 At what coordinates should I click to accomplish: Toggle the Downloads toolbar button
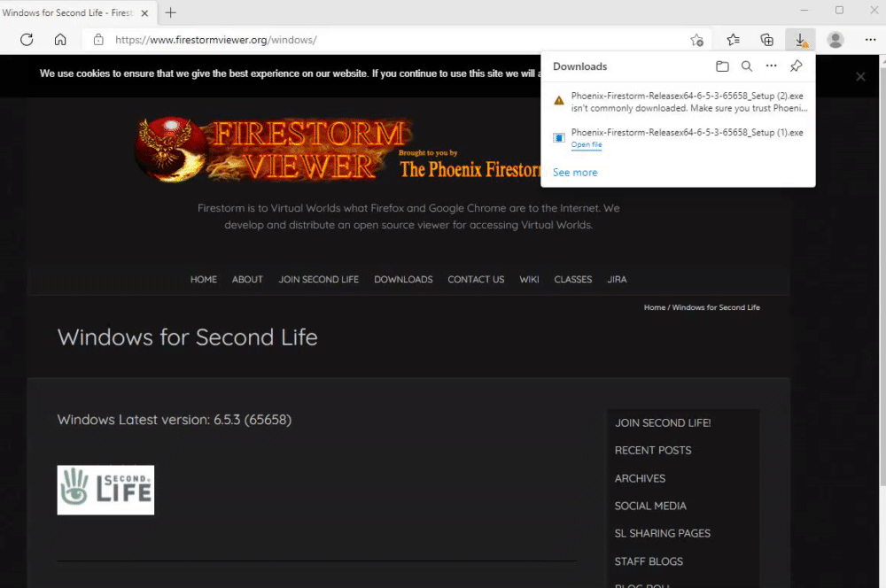[x=800, y=40]
